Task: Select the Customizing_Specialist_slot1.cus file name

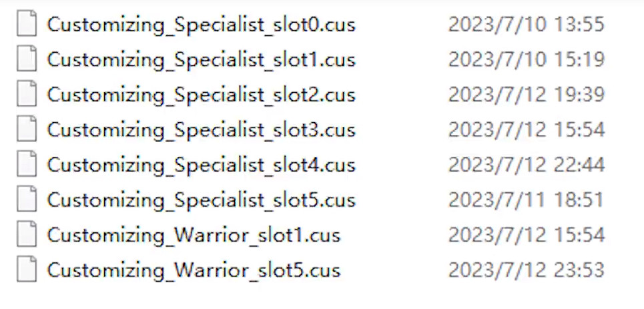Action: 201,59
